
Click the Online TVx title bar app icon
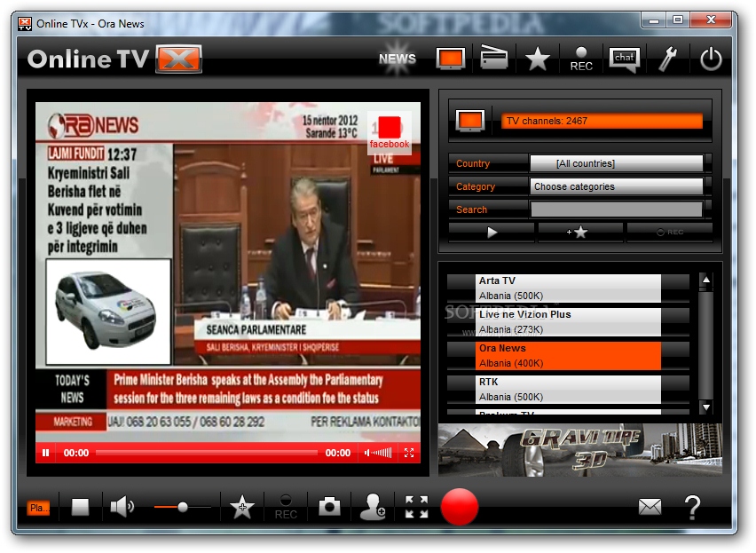pyautogui.click(x=25, y=24)
